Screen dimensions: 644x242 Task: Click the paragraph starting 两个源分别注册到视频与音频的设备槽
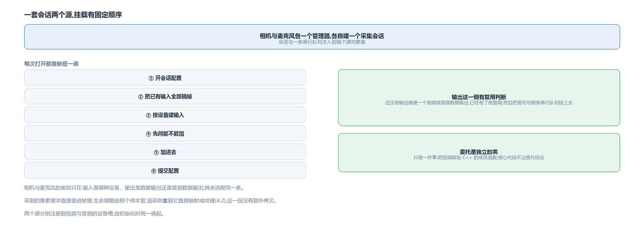[x=95, y=214]
